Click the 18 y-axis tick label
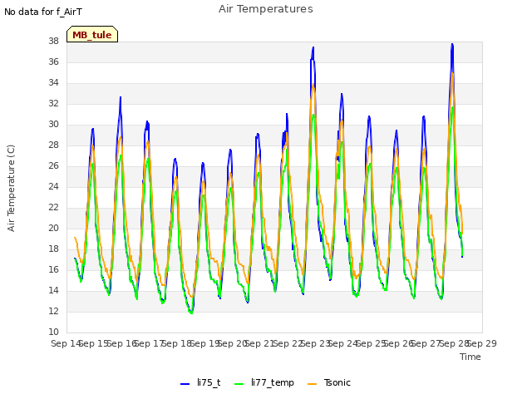The width and height of the screenshot is (532, 399). [x=53, y=249]
